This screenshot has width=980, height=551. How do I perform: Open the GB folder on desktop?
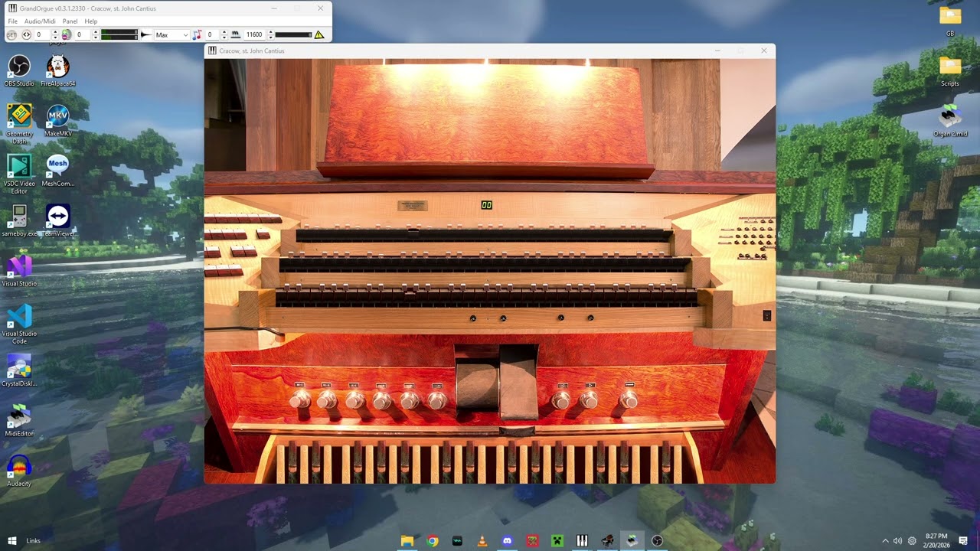coord(950,21)
